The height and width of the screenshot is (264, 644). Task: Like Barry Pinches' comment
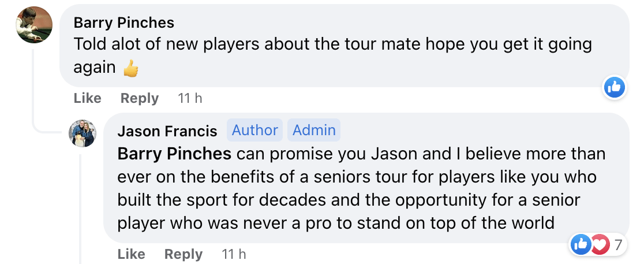pos(87,99)
